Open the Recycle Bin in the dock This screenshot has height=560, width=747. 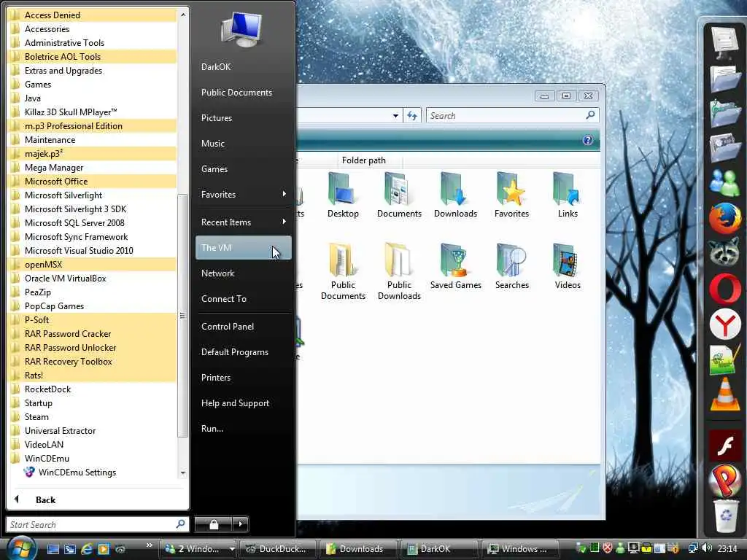click(725, 516)
